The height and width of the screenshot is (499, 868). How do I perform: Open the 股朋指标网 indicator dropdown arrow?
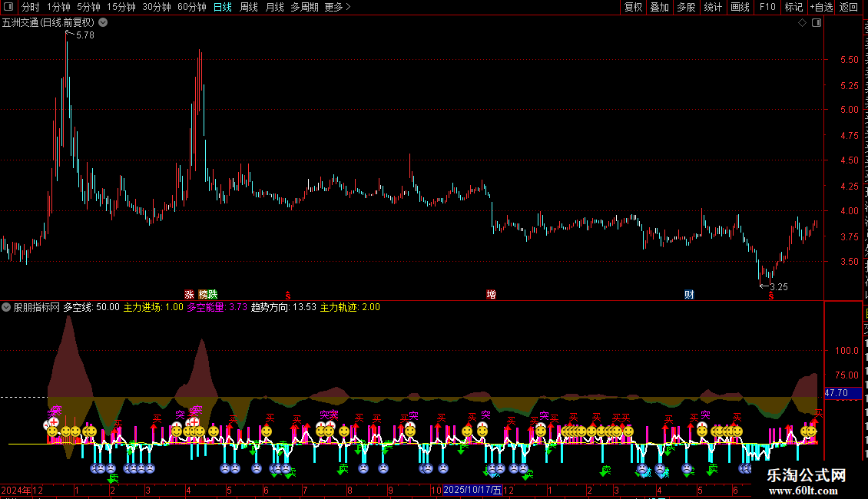tap(6, 307)
